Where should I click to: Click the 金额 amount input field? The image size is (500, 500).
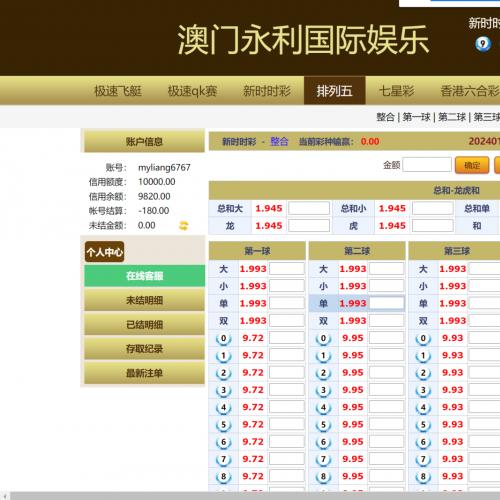pyautogui.click(x=427, y=165)
